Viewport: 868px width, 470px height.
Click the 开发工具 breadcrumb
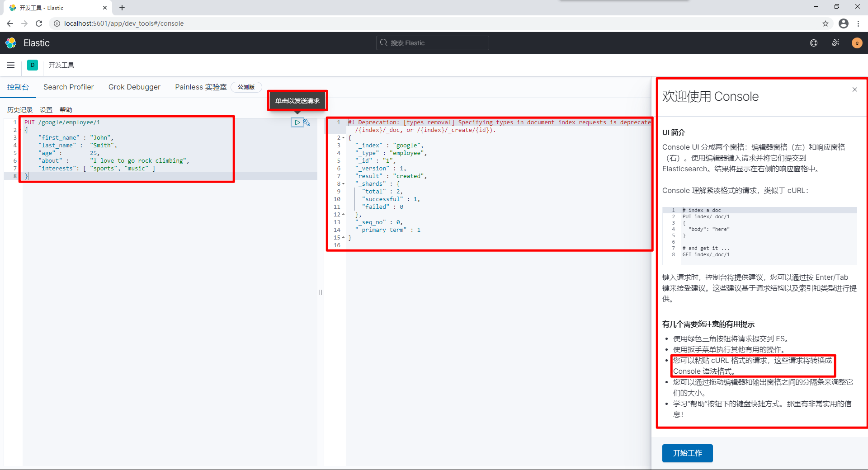pos(61,65)
